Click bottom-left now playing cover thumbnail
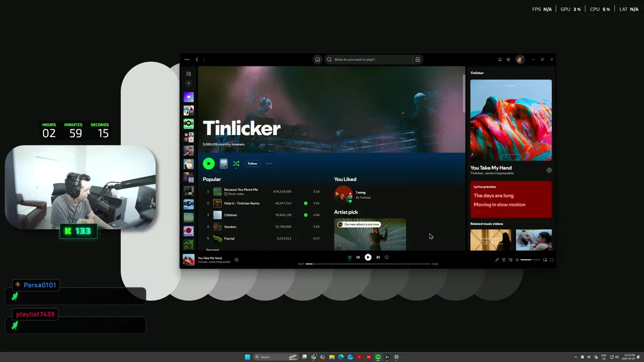The width and height of the screenshot is (644, 362). (189, 260)
